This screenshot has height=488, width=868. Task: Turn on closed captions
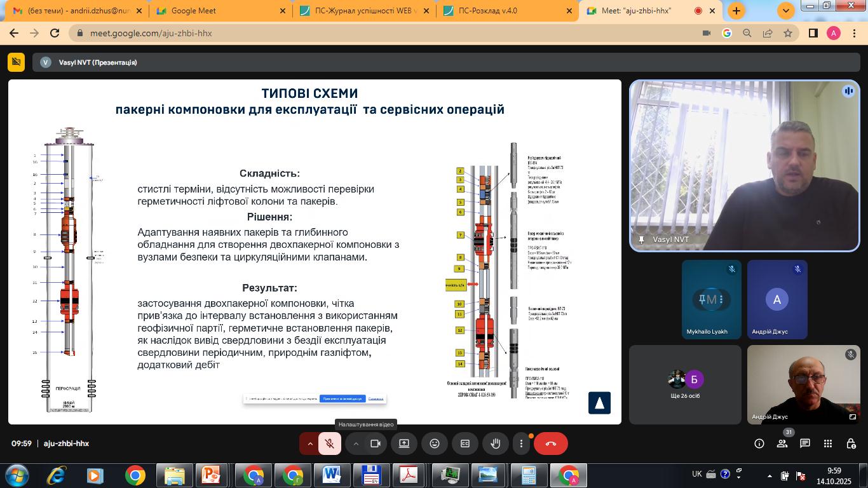[465, 444]
